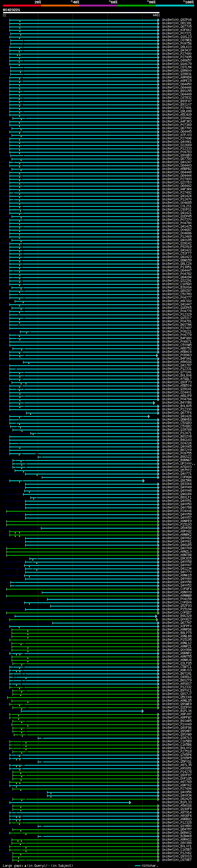197x868 pixels.
Task: Select the UniRef100_Q4VV51 label
Action: coord(176,501)
